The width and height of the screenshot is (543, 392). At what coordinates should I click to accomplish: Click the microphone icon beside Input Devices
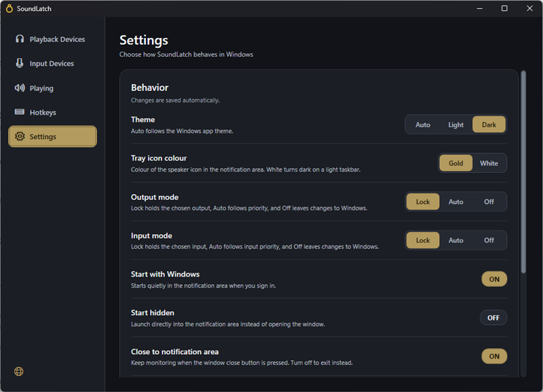[x=20, y=63]
